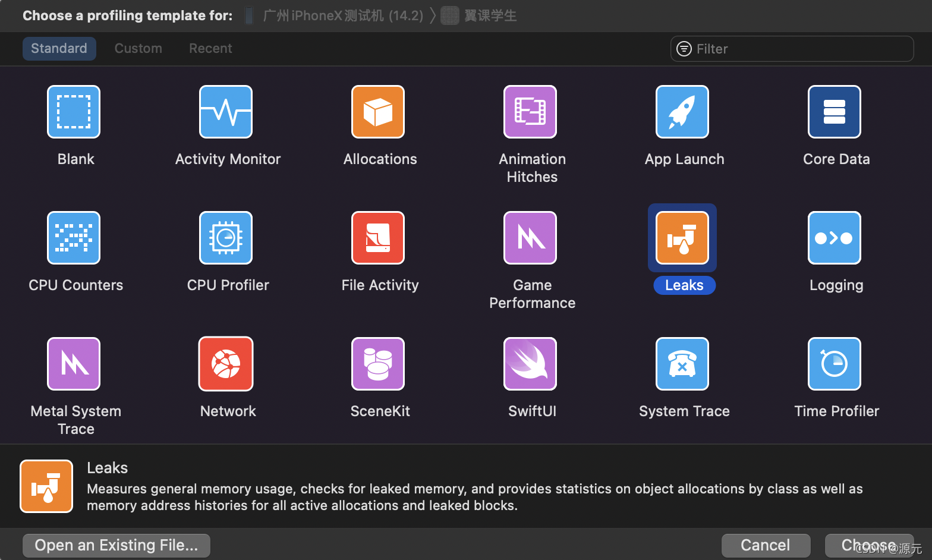Switch to the Custom tab
This screenshot has width=932, height=560.
(x=138, y=49)
